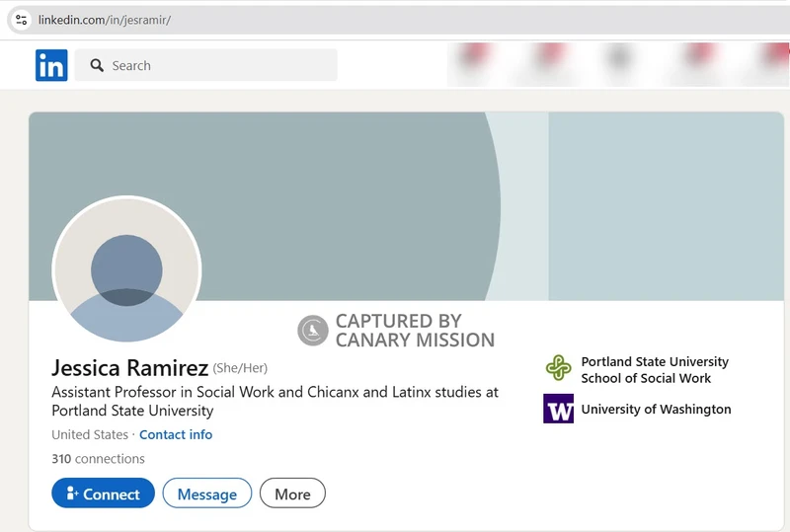Click the Assistant Professor headline text

point(276,401)
